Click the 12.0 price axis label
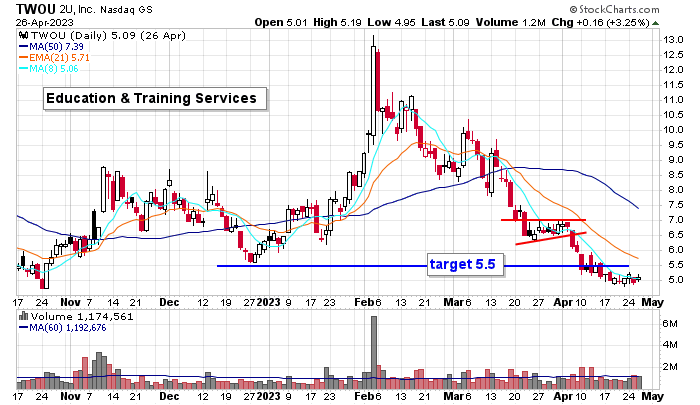Viewport: 700px width, 405px height. [673, 70]
